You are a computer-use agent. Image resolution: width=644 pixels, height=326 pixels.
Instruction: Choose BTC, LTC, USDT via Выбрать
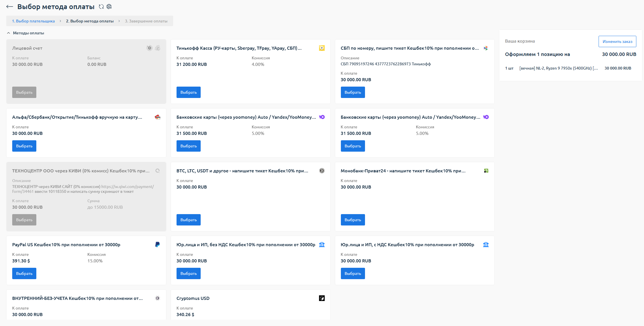[x=188, y=220]
